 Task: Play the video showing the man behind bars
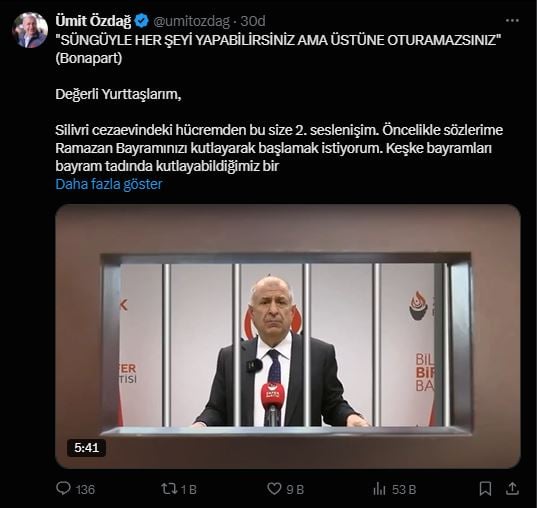pyautogui.click(x=288, y=336)
